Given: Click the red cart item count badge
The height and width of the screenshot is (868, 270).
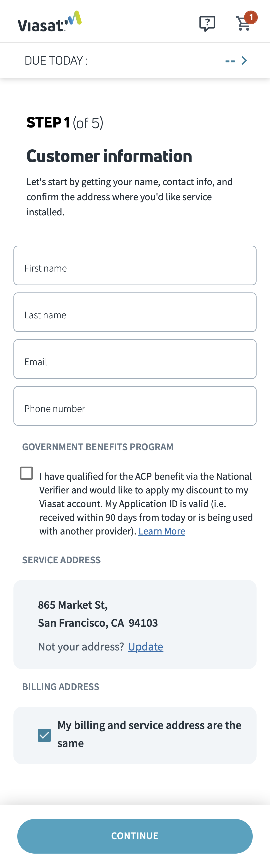Looking at the screenshot, I should [x=251, y=17].
